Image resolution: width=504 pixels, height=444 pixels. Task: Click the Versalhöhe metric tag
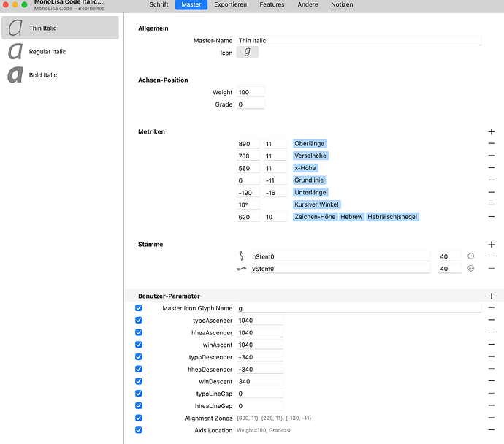310,156
